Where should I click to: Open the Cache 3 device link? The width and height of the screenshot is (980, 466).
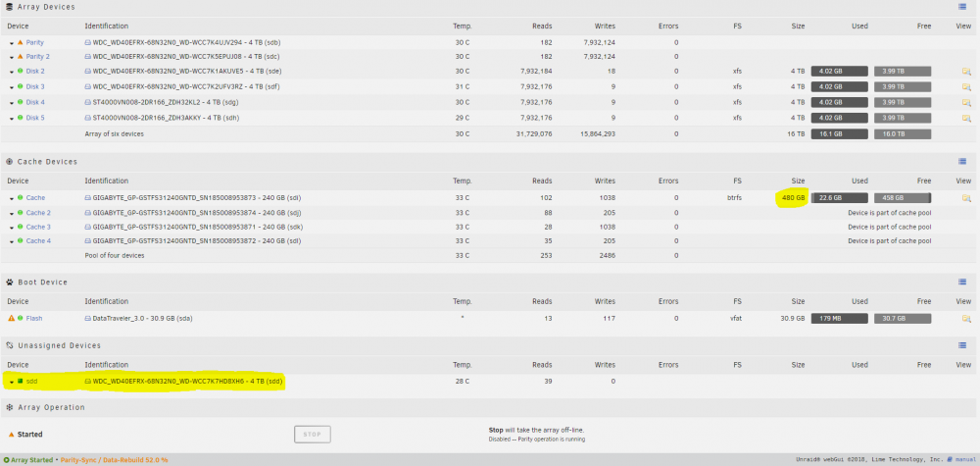(x=39, y=227)
